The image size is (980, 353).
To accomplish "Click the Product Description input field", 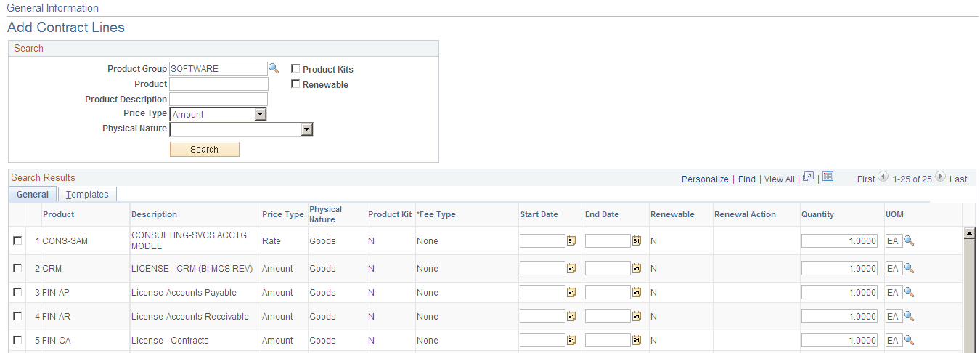I will (219, 99).
